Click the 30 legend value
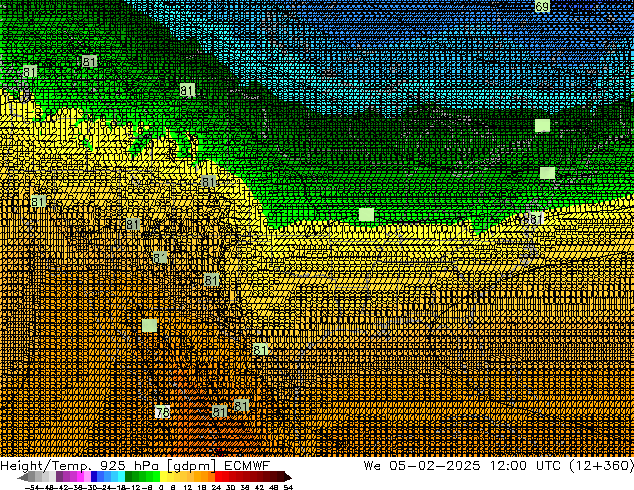Image resolution: width=634 pixels, height=490 pixels. click(230, 488)
